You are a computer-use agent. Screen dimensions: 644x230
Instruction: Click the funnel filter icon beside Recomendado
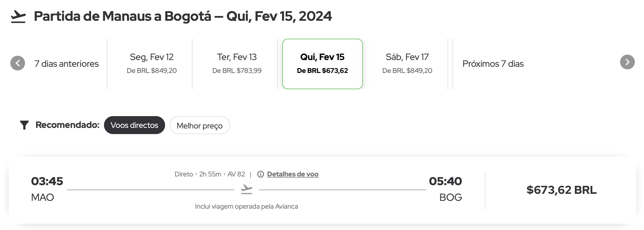(x=24, y=125)
